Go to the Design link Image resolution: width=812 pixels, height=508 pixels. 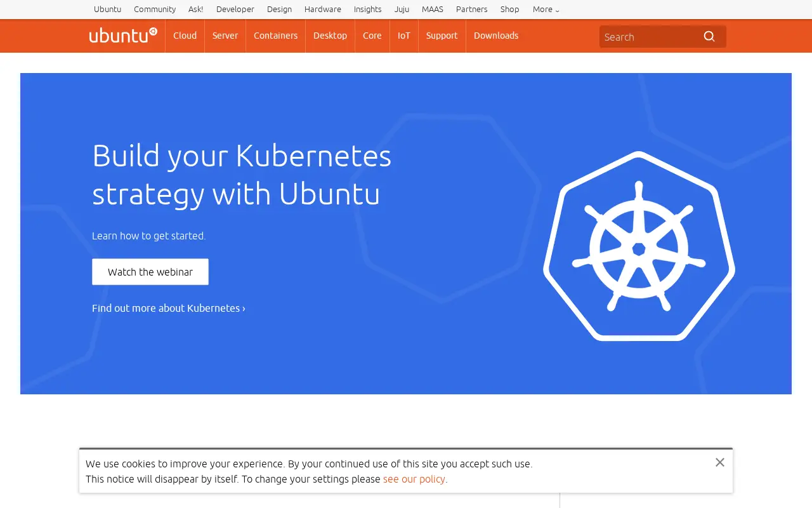click(x=279, y=10)
